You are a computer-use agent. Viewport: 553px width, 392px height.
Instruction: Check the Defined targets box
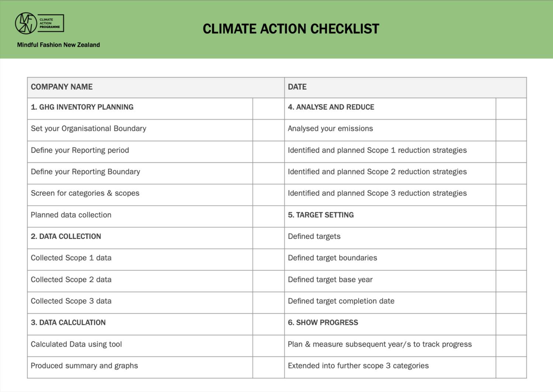pyautogui.click(x=511, y=238)
